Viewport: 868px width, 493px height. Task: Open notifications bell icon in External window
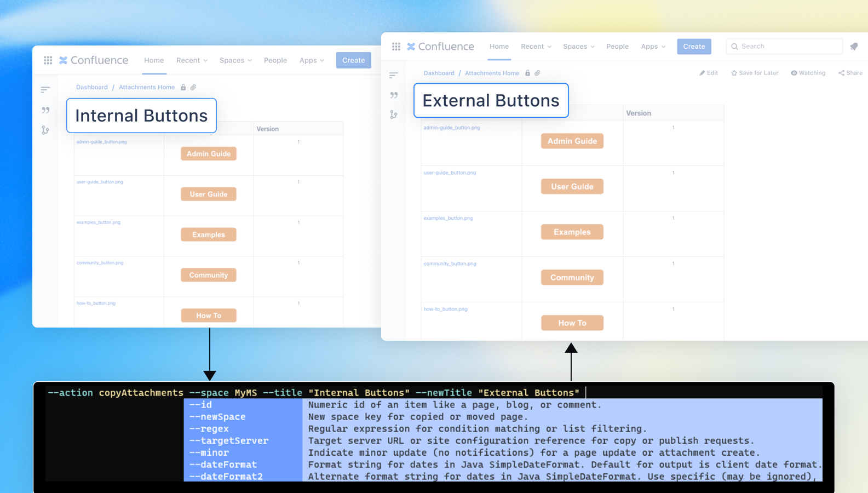coord(854,47)
